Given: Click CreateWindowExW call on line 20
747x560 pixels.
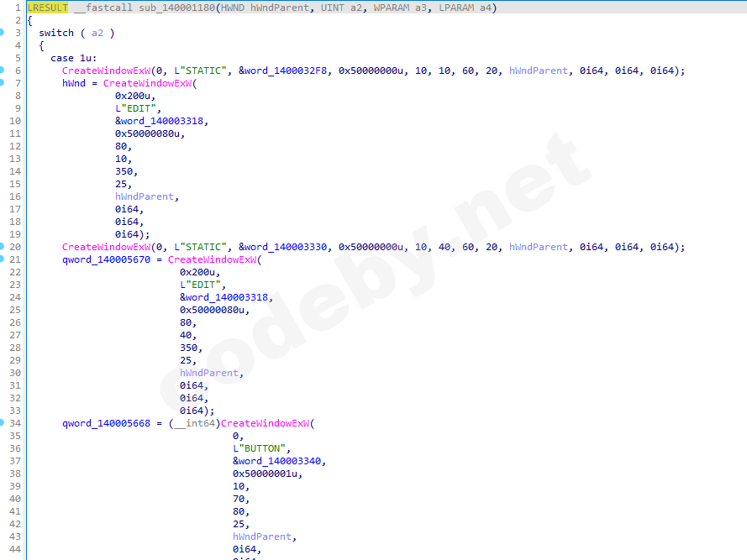Looking at the screenshot, I should click(x=106, y=247).
